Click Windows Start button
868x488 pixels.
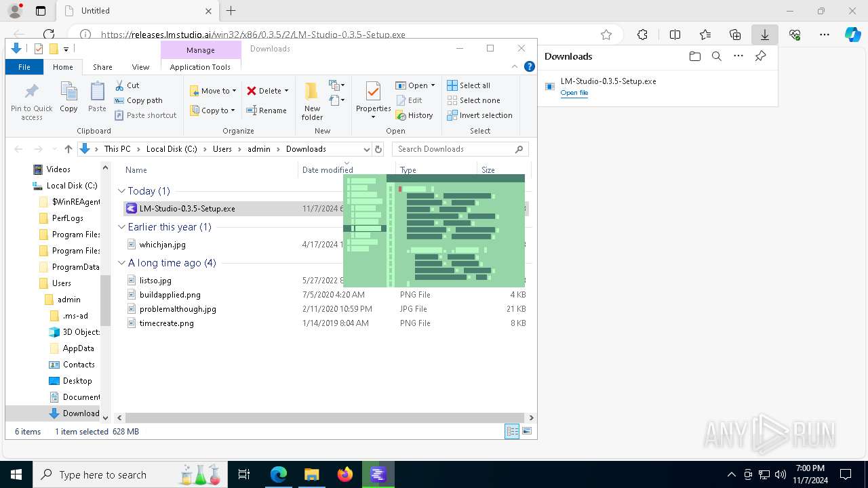pos(16,474)
